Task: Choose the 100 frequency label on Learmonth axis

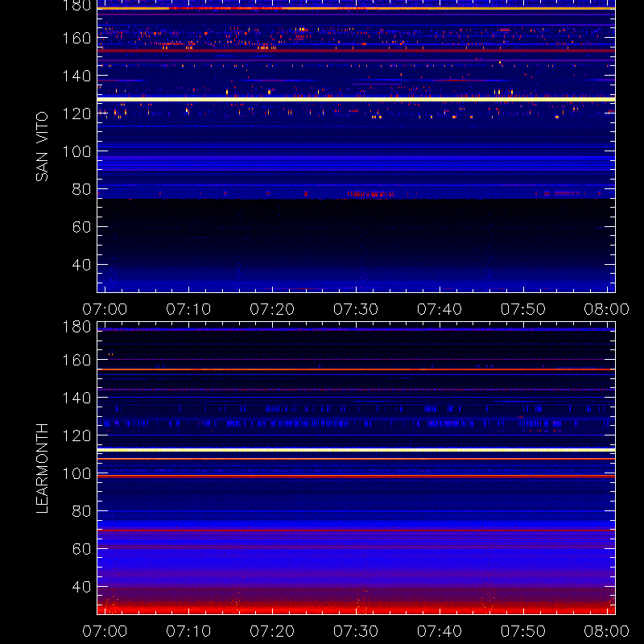Action: point(76,473)
